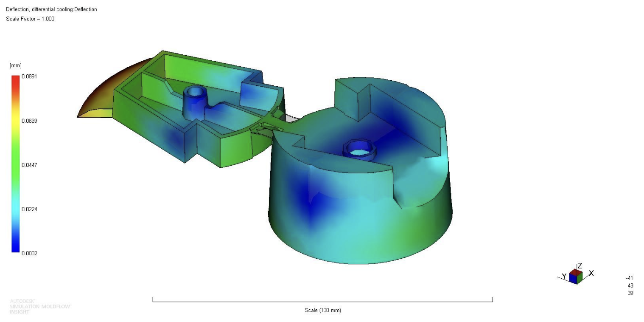Click the X axis label on triad
644x322 pixels.
tap(591, 273)
